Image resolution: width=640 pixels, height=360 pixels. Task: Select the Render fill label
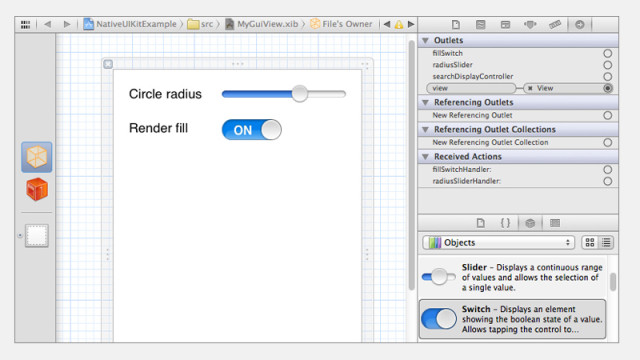click(x=158, y=128)
